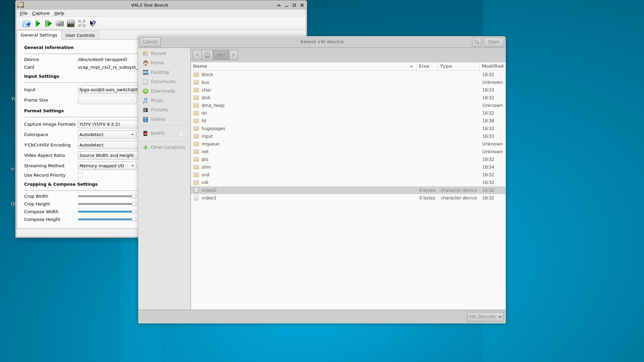Click the Cancel button
The image size is (644, 362).
[x=150, y=42]
